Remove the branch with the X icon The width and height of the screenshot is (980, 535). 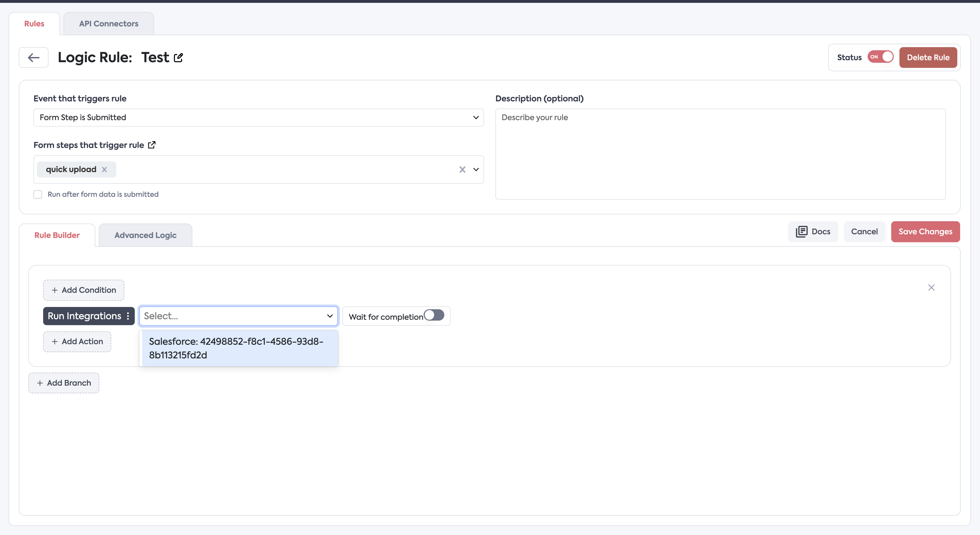931,287
